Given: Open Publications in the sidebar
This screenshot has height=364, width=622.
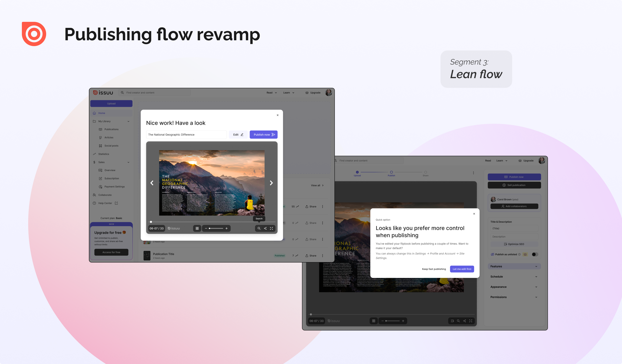Looking at the screenshot, I should point(111,129).
